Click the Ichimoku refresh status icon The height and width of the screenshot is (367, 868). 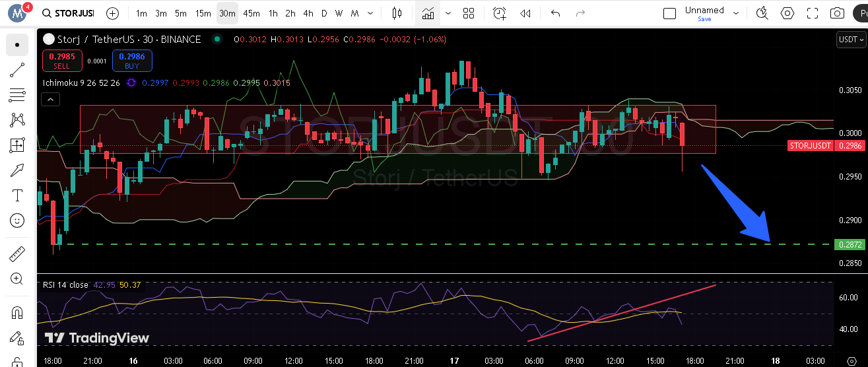[x=131, y=83]
